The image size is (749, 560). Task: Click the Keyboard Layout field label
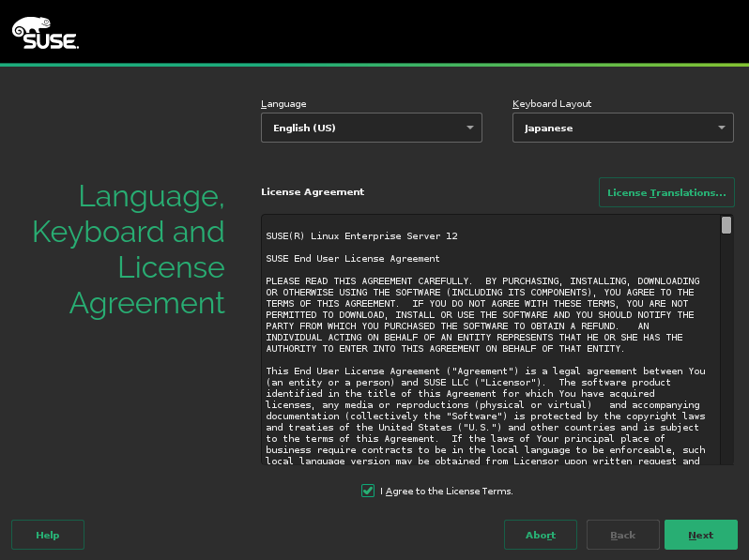pos(552,103)
